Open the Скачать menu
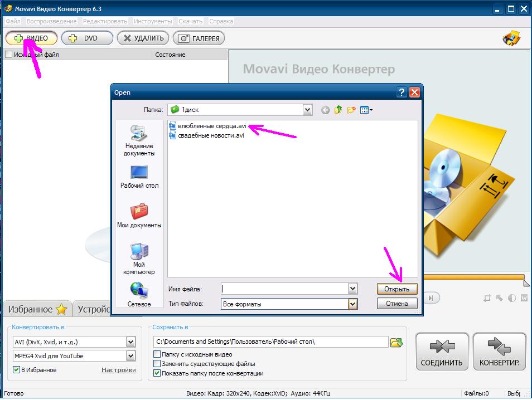Viewport: 532px width, 400px height. (190, 21)
